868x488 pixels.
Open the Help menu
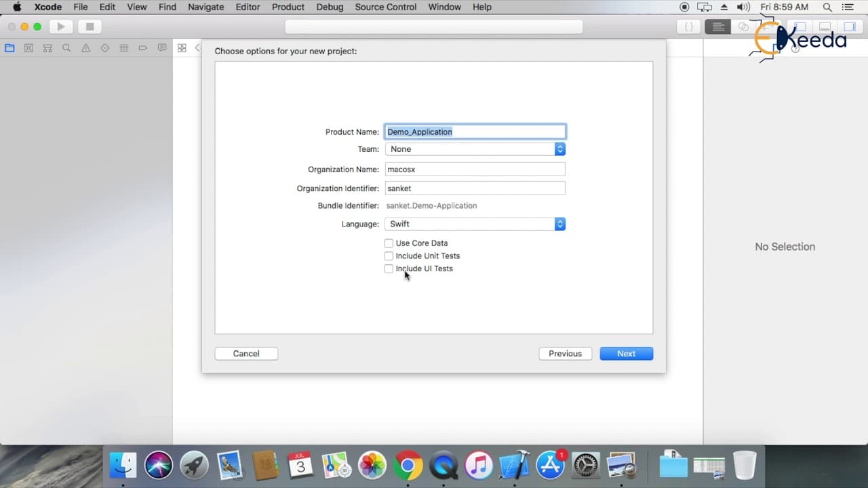tap(482, 7)
